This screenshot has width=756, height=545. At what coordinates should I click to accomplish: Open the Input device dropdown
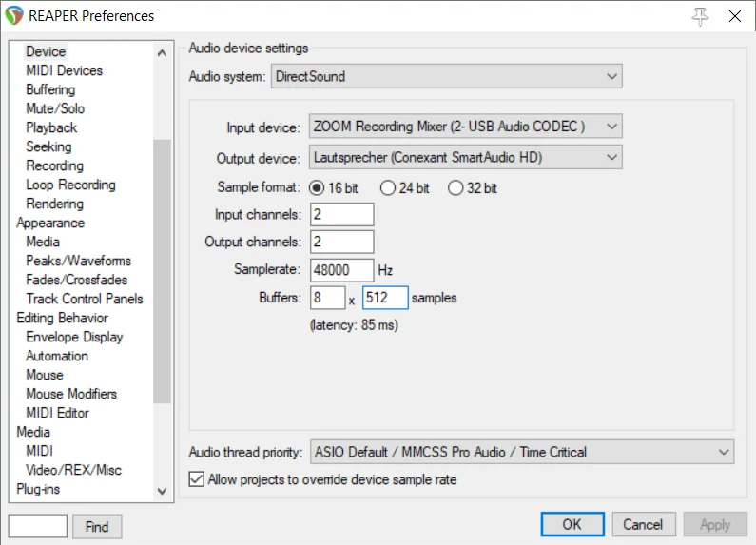point(465,127)
